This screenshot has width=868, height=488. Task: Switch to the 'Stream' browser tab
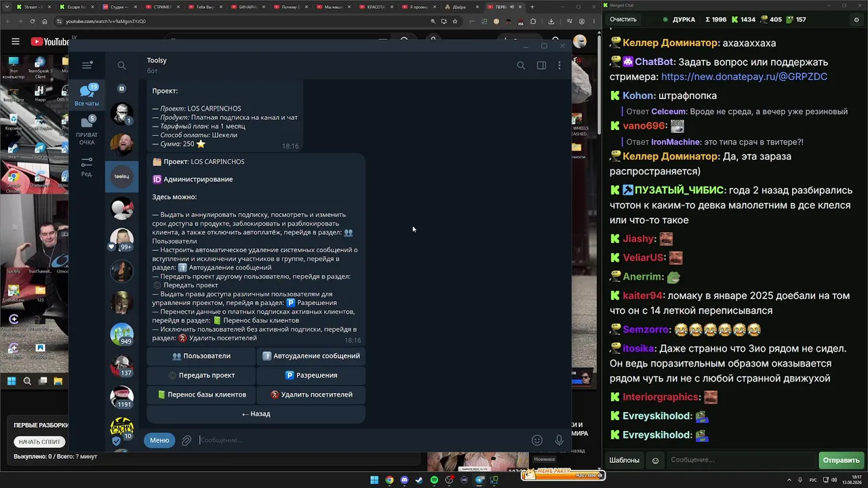(34, 7)
